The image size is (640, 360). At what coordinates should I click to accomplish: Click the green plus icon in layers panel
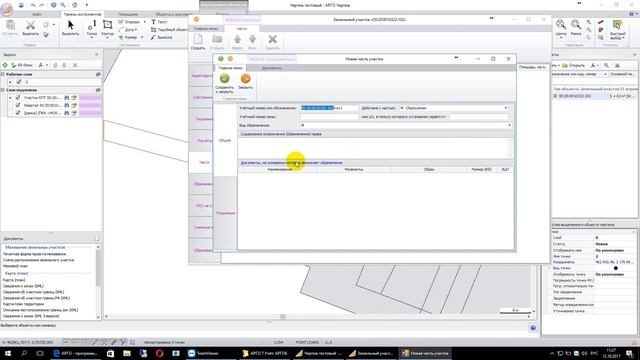[x=5, y=65]
